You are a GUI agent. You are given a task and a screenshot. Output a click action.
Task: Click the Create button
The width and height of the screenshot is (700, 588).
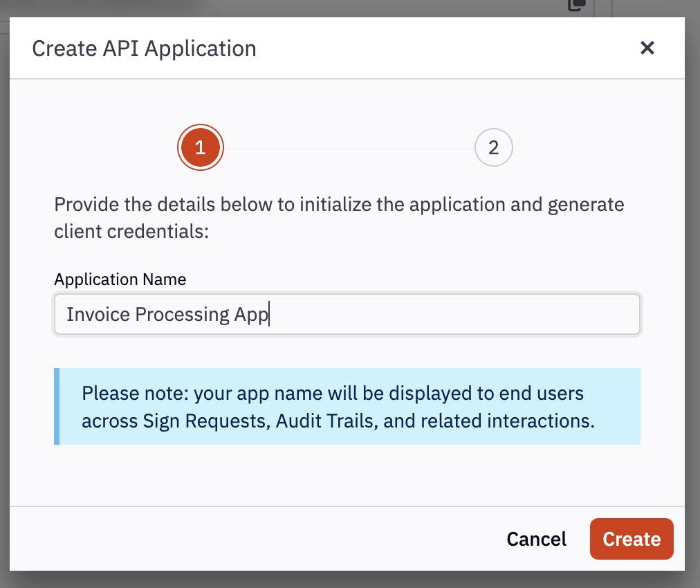click(632, 539)
